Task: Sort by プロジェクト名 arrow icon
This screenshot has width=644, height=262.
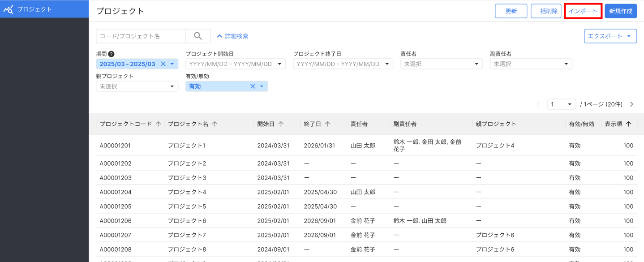Action: pos(215,124)
